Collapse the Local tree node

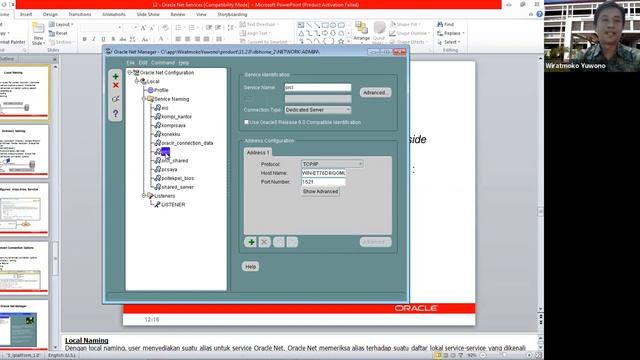click(x=137, y=81)
